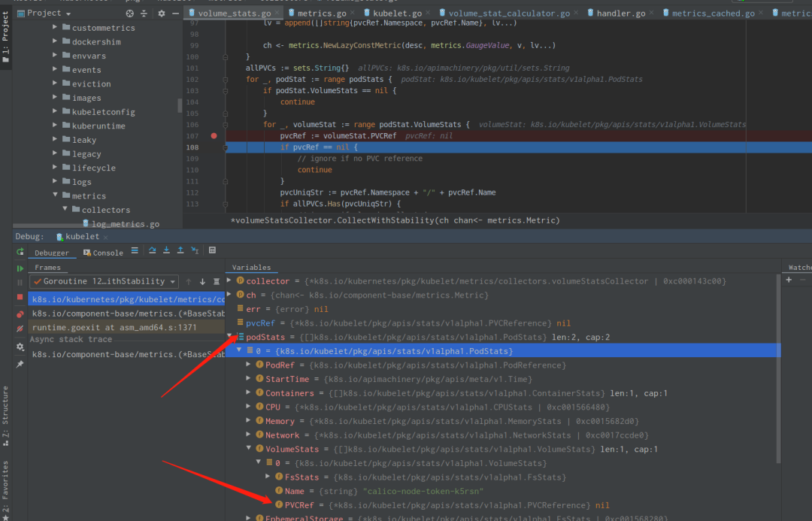Show execution point
812x521 pixels.
point(135,250)
